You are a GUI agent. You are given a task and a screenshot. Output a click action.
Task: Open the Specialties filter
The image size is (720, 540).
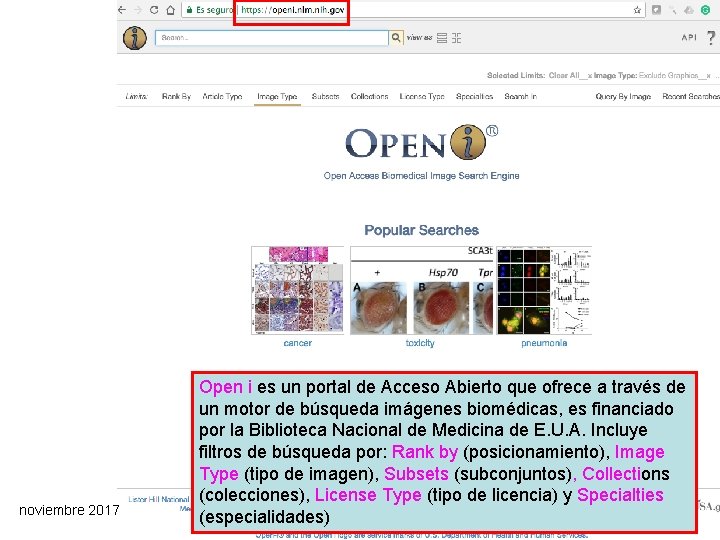click(x=474, y=96)
